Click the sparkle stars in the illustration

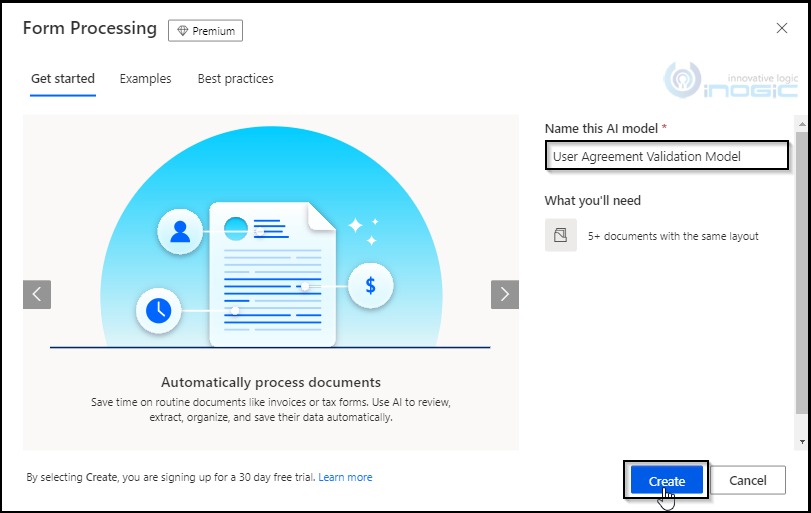(364, 229)
